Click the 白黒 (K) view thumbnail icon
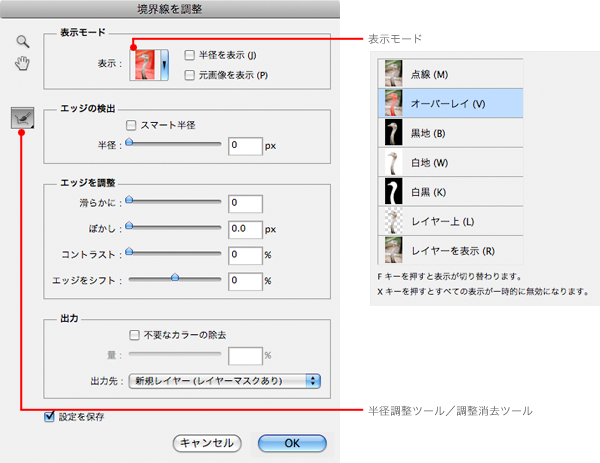 coord(393,190)
